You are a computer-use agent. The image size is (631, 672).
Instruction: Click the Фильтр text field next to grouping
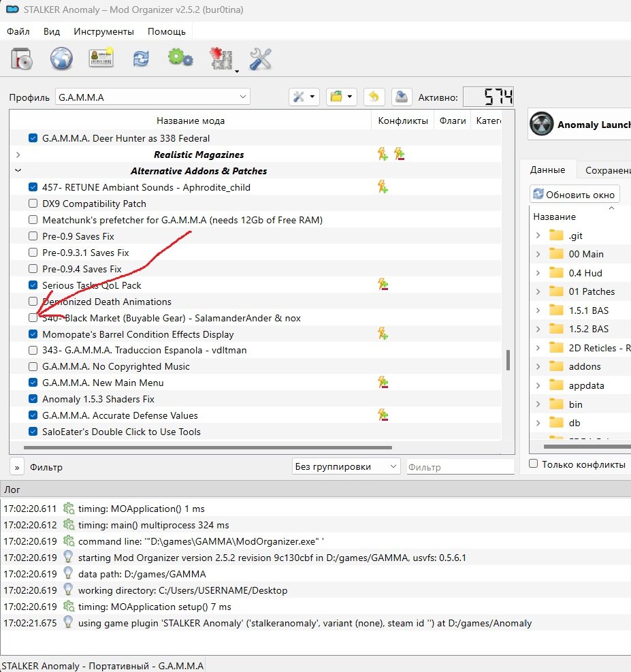click(459, 467)
